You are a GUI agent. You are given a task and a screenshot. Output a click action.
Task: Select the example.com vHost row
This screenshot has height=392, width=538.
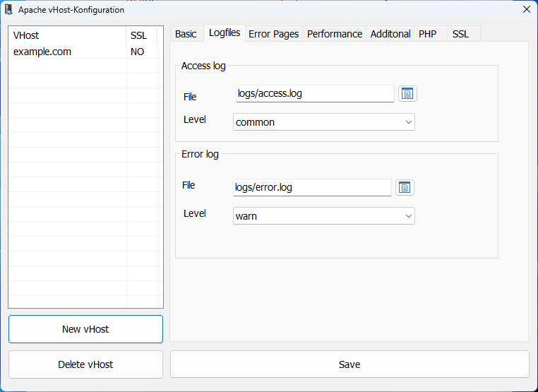tap(85, 52)
